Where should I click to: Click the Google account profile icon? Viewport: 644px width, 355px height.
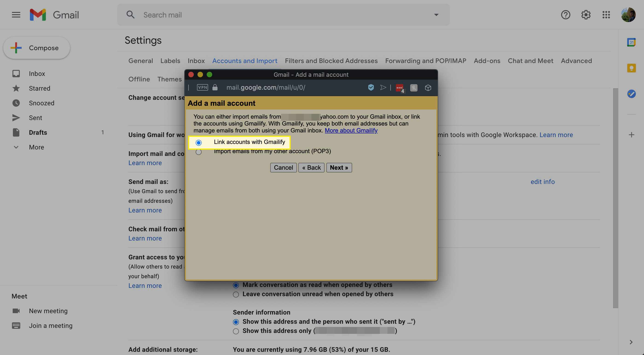(628, 14)
